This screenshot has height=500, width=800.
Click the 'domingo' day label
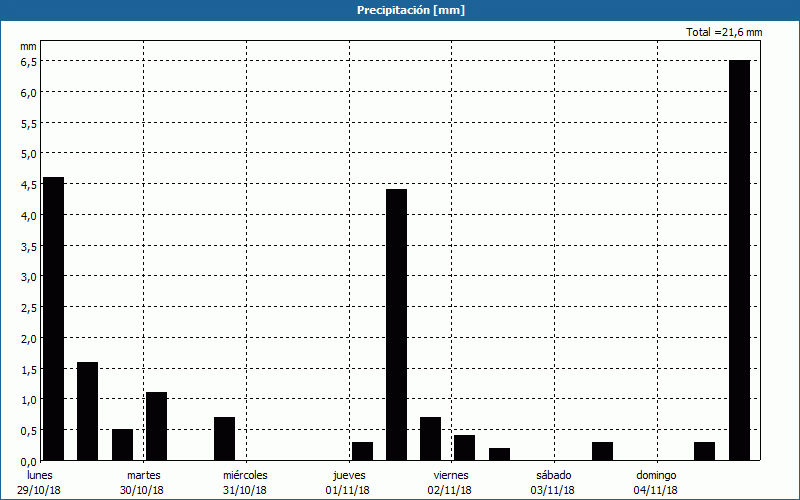(x=656, y=475)
